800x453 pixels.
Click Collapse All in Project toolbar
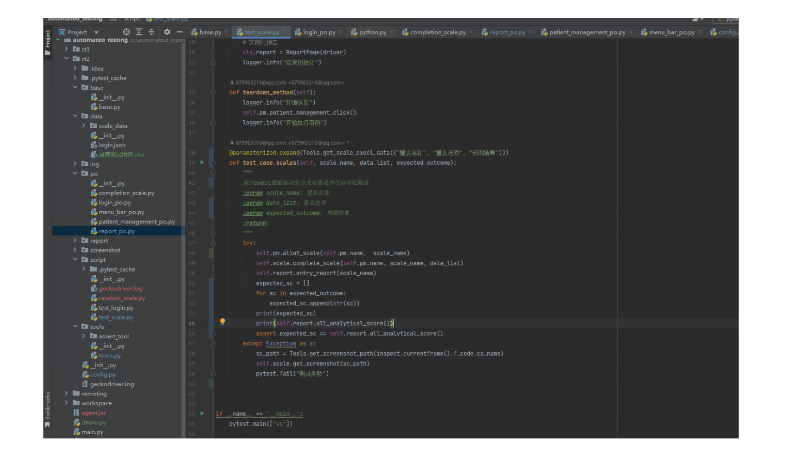pos(151,32)
